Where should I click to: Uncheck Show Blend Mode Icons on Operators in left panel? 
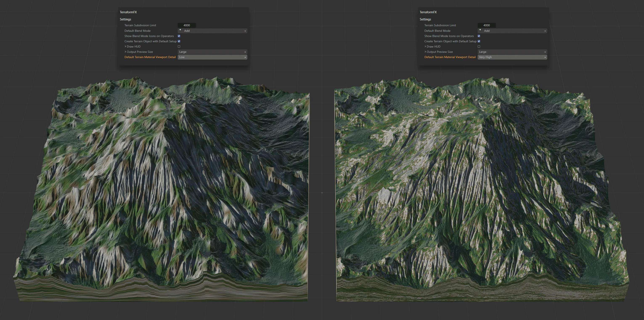179,36
